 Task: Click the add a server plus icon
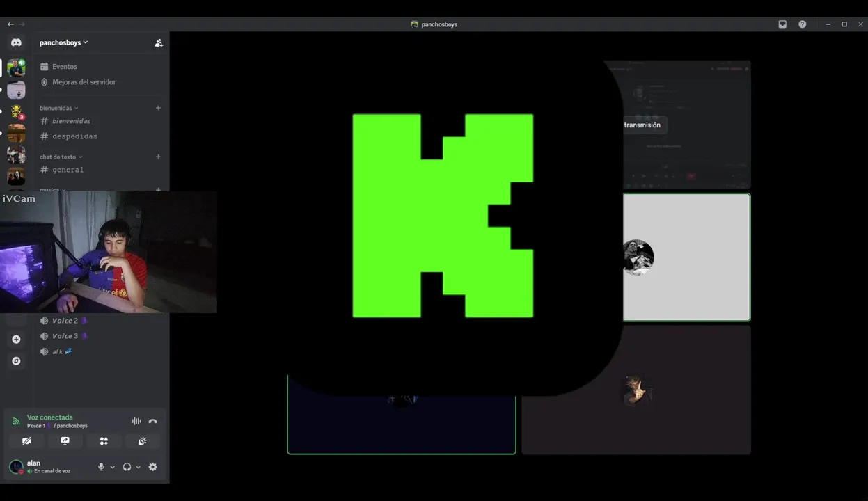point(16,340)
